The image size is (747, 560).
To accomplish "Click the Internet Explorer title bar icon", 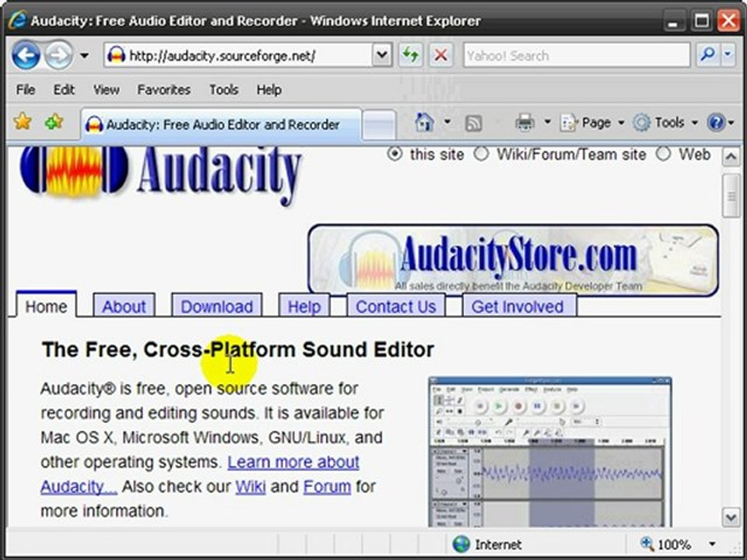I will (18, 20).
